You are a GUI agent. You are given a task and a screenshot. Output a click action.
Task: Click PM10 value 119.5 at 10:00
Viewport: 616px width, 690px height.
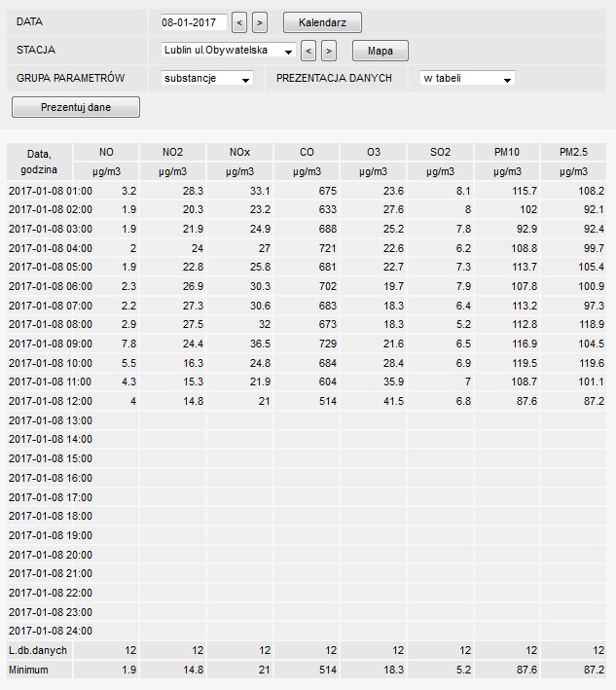click(x=525, y=363)
